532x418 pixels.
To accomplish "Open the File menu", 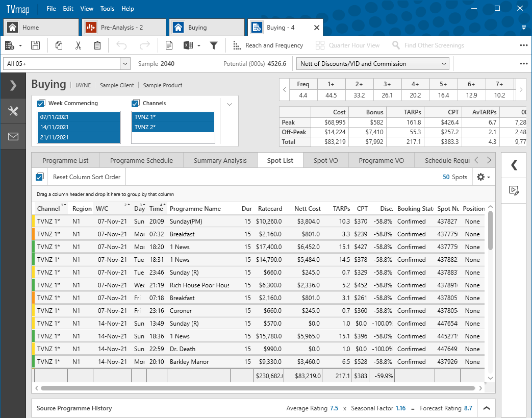I will pos(51,9).
